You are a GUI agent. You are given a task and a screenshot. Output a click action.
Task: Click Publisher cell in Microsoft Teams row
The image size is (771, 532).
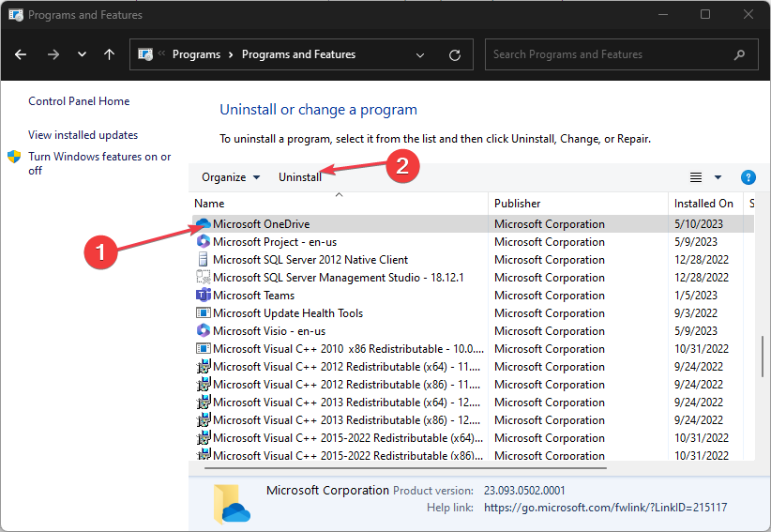click(x=550, y=295)
